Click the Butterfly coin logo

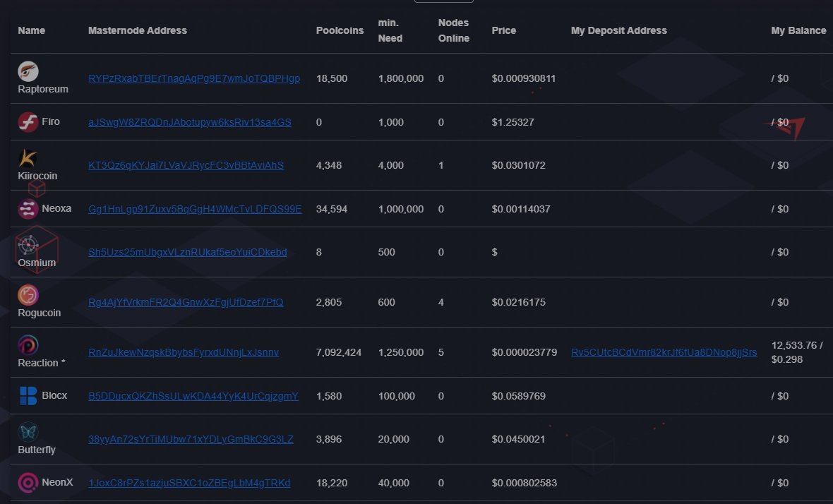coord(28,432)
